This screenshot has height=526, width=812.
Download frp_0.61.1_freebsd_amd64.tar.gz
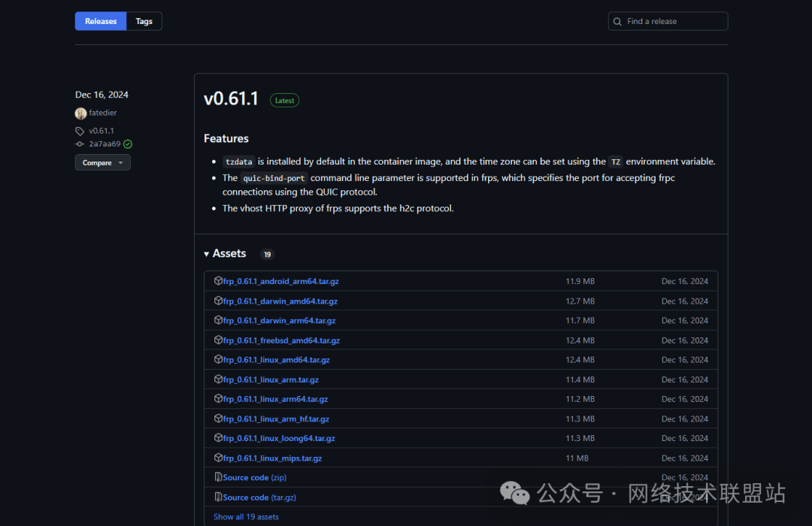coord(281,340)
